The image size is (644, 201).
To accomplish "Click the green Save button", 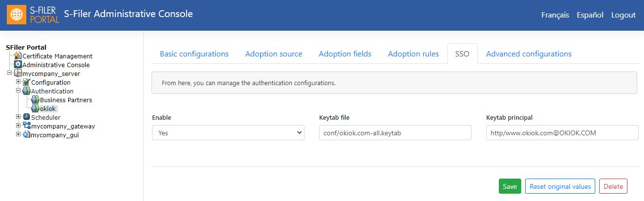I will pyautogui.click(x=510, y=186).
